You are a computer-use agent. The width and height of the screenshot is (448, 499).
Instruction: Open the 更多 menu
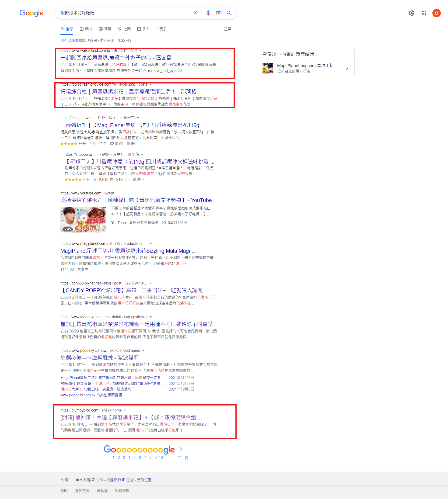161,29
